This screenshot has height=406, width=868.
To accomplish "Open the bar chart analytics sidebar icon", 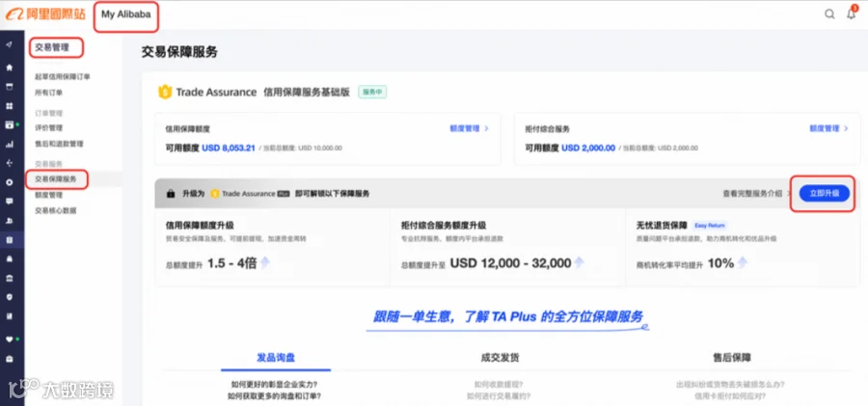I will pyautogui.click(x=9, y=145).
